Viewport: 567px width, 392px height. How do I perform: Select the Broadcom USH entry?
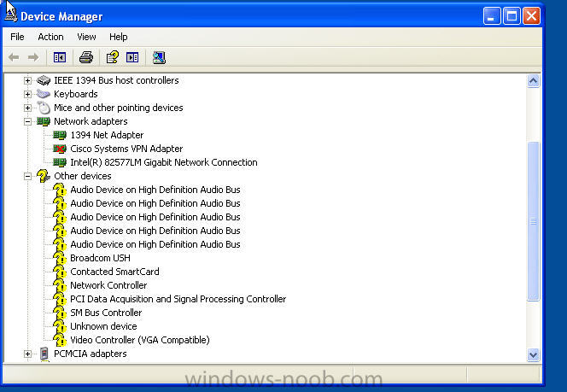coord(100,258)
